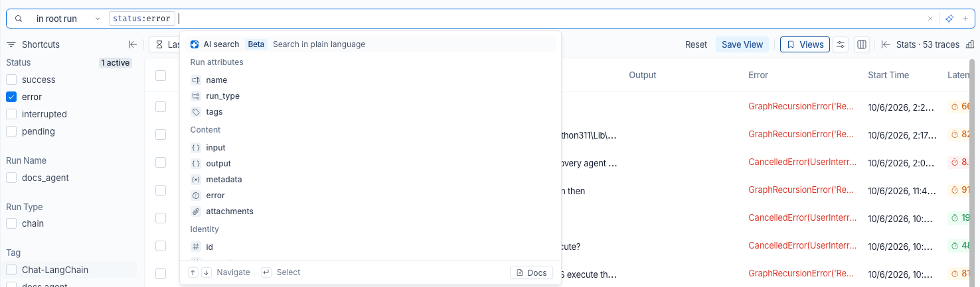The width and height of the screenshot is (980, 287).
Task: Click the plus icon to add filter
Action: click(x=965, y=19)
